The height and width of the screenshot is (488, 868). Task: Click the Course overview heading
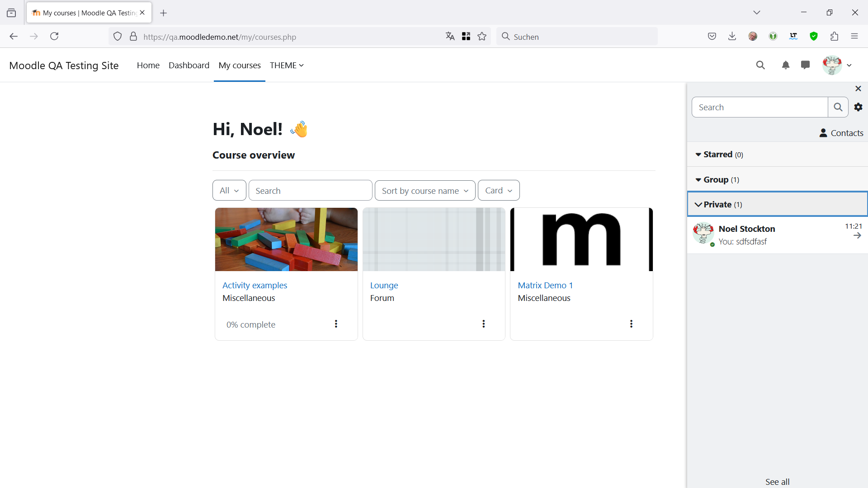(254, 155)
